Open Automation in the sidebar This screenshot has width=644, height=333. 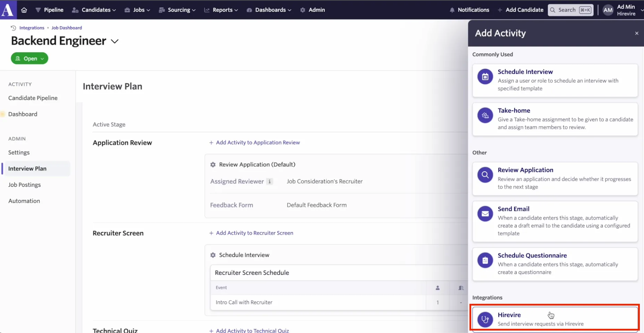tap(24, 201)
